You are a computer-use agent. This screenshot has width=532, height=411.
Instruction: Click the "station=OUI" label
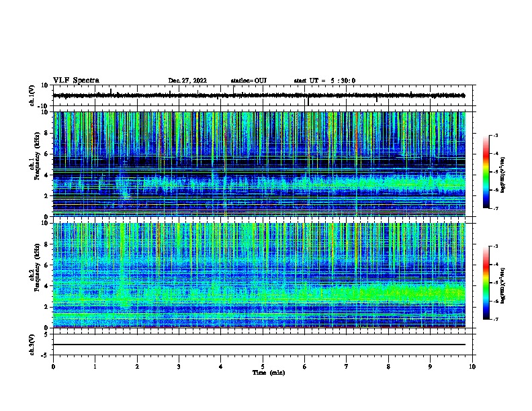click(249, 81)
